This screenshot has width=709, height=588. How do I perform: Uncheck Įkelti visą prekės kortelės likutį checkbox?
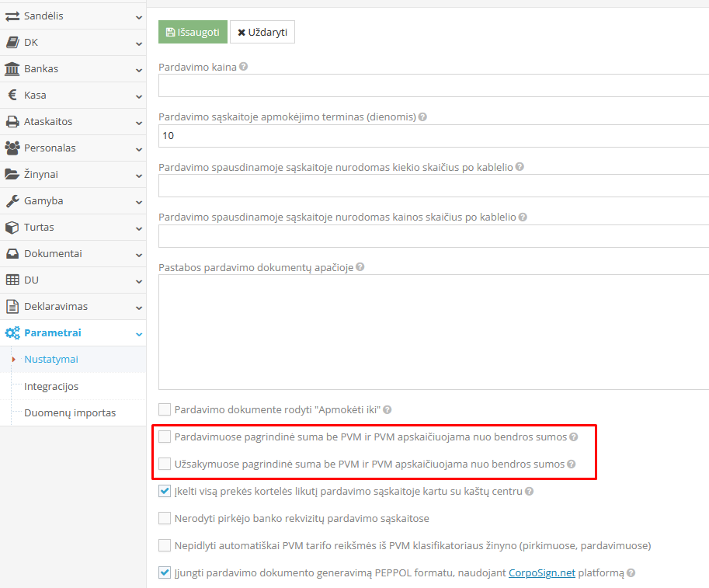[165, 491]
